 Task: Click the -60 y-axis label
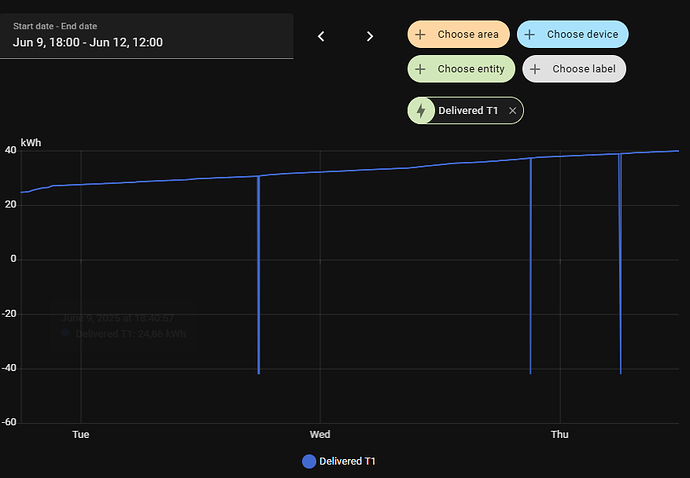[x=9, y=423]
